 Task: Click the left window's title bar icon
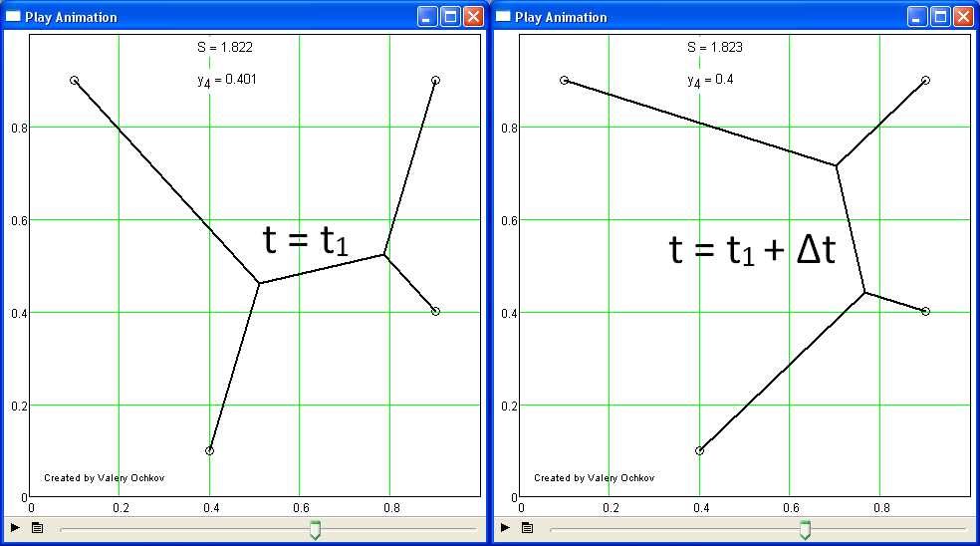(13, 17)
